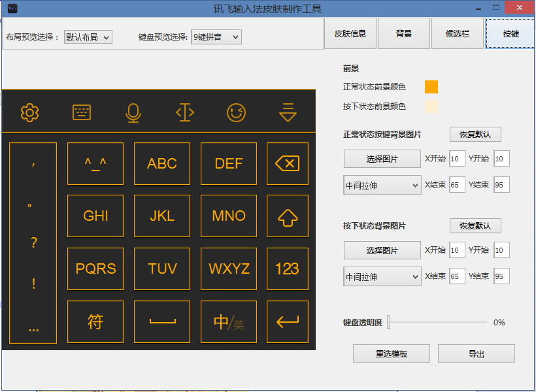Minimize the skin maker window
Screen dimensions: 536x392
tap(478, 8)
